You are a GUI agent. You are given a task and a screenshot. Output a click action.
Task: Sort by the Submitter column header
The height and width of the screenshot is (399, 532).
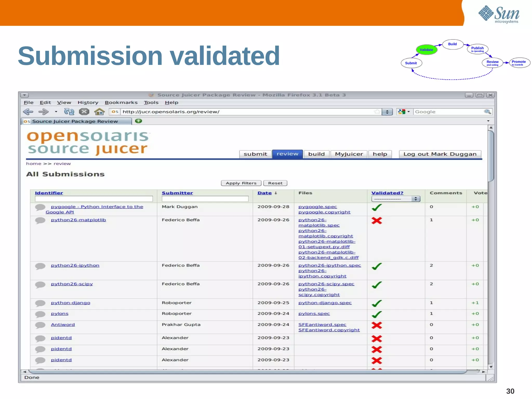coord(177,193)
